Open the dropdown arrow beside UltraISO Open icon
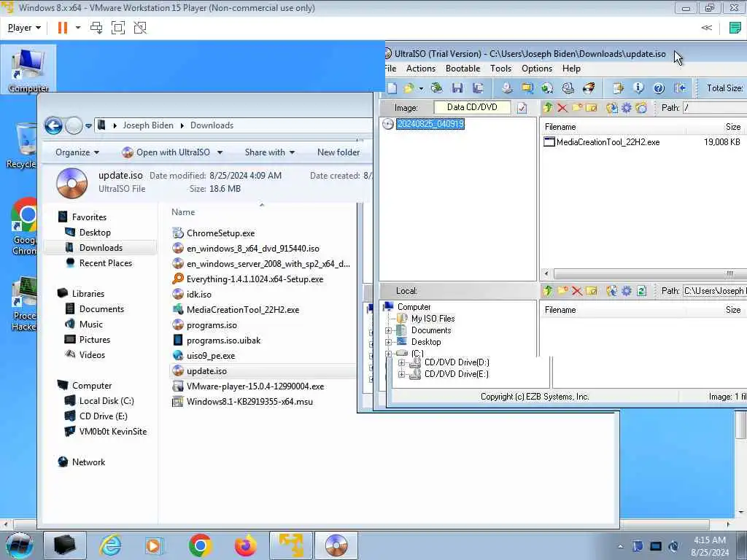The width and height of the screenshot is (747, 560). tap(421, 88)
